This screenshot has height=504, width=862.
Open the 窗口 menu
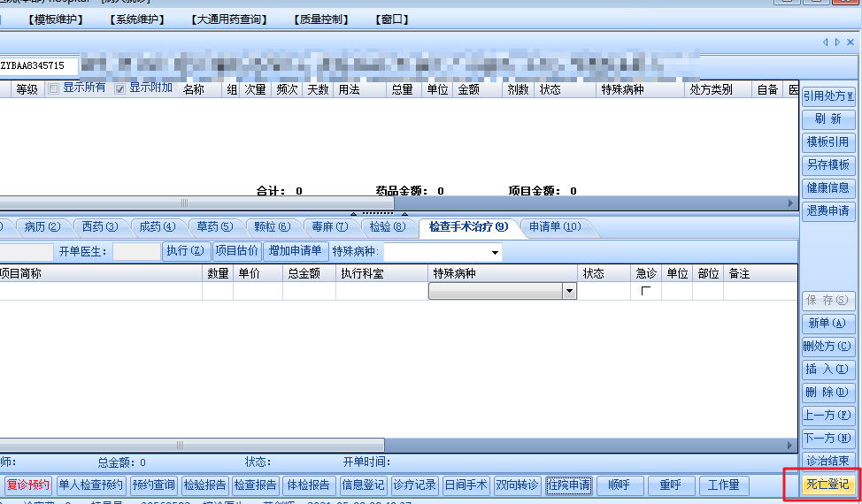coord(392,19)
